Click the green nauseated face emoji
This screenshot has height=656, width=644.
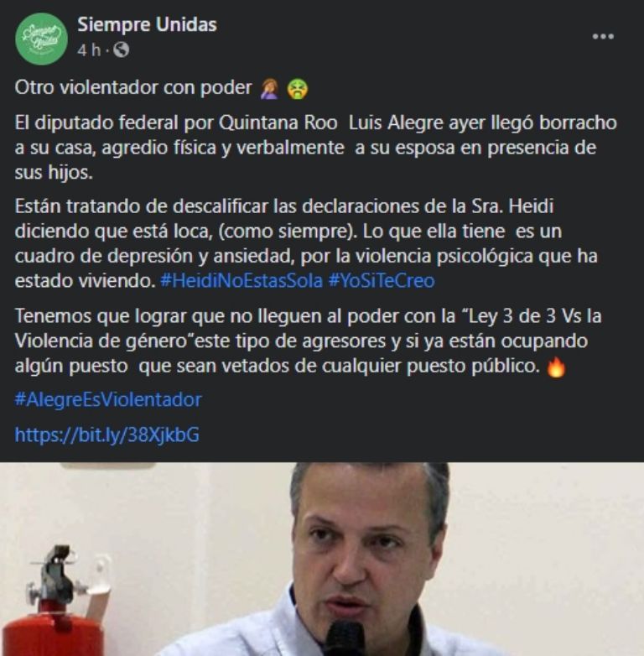298,89
